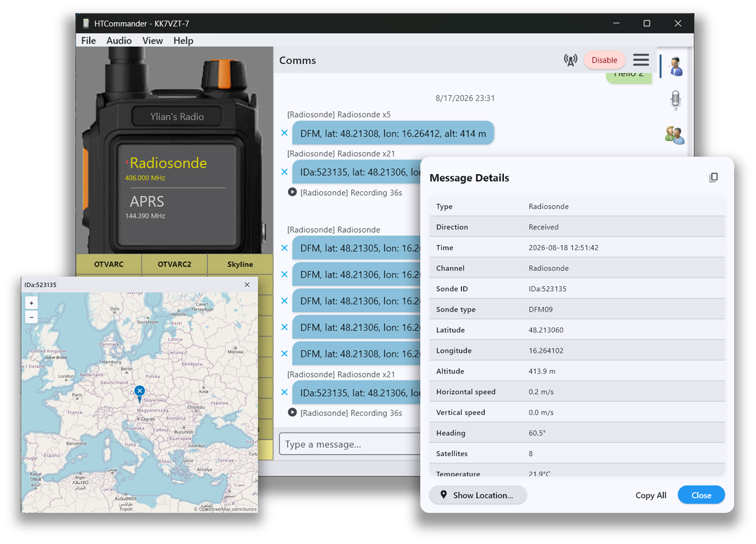Select the Horizontal speed value 0.2 m/s

tap(541, 392)
